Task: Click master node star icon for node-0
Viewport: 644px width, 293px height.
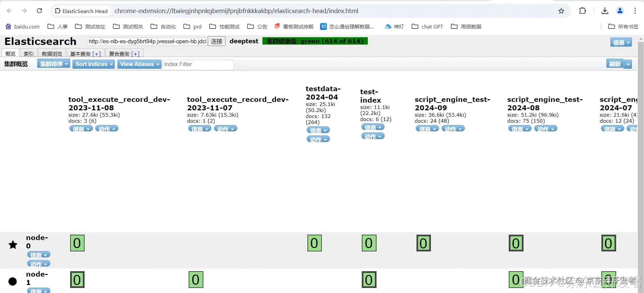Action: tap(13, 245)
